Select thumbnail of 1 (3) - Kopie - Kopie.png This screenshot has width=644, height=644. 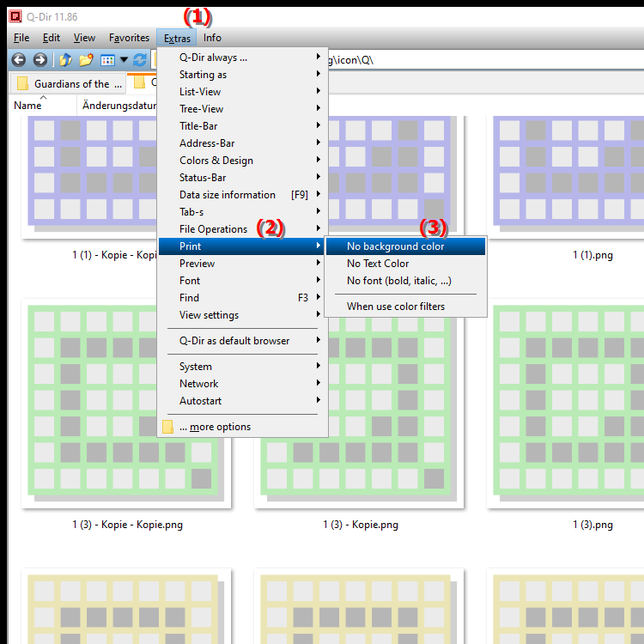(126, 404)
